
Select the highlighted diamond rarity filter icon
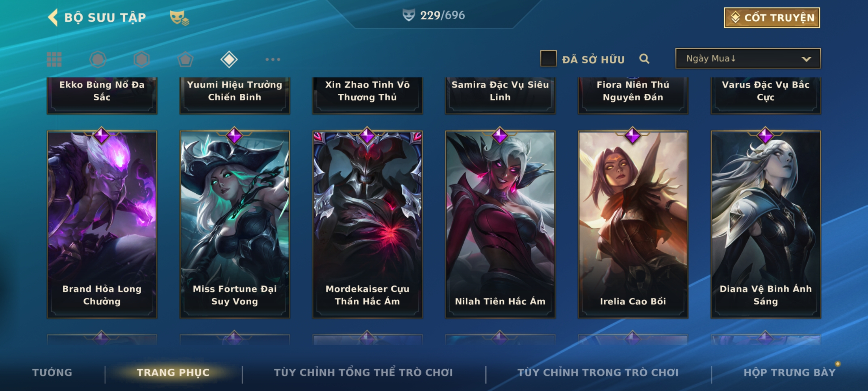229,59
